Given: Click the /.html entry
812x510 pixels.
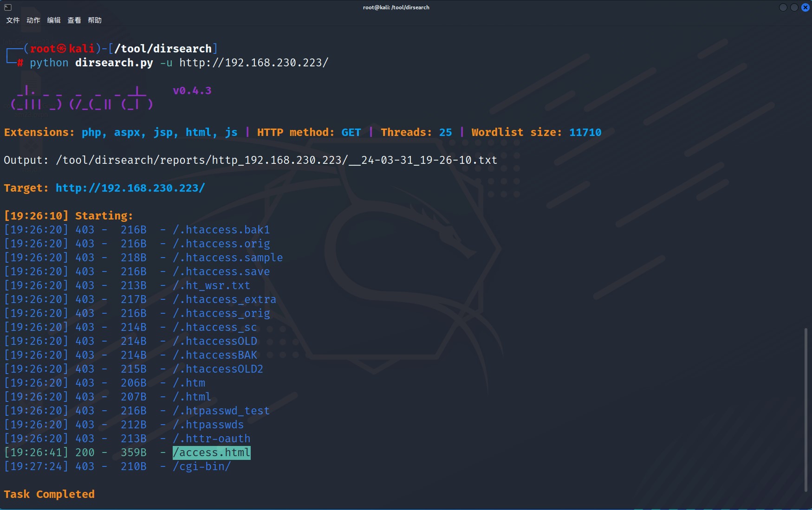Looking at the screenshot, I should pyautogui.click(x=192, y=397).
